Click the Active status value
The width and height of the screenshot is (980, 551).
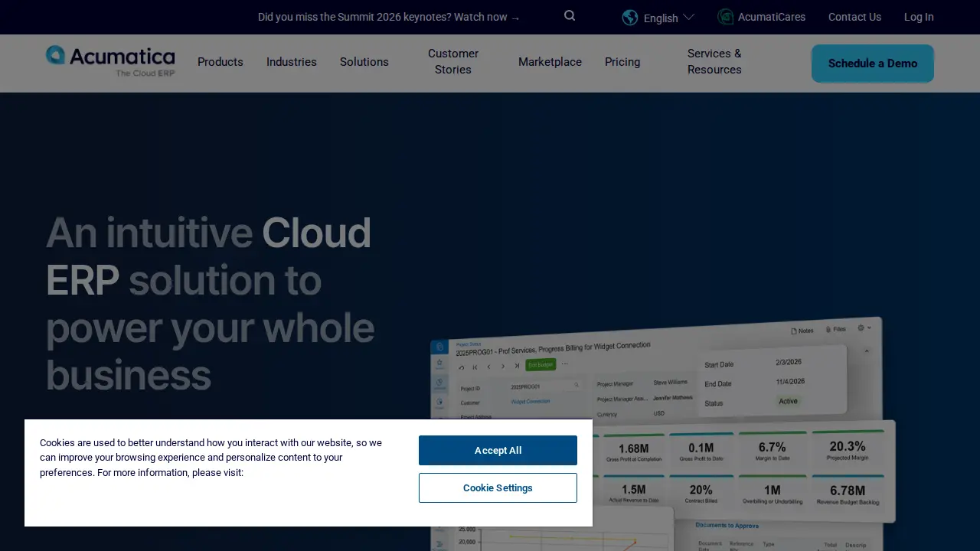pos(788,401)
